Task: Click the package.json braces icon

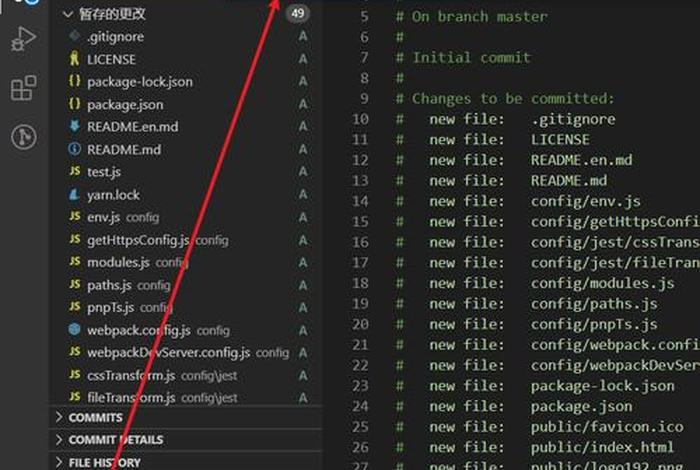Action: [75, 104]
